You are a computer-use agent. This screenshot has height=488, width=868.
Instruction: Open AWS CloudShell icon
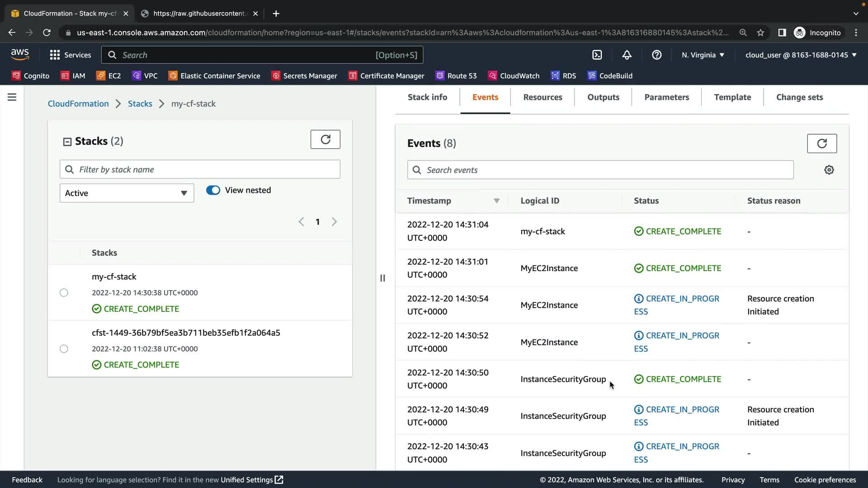(597, 55)
